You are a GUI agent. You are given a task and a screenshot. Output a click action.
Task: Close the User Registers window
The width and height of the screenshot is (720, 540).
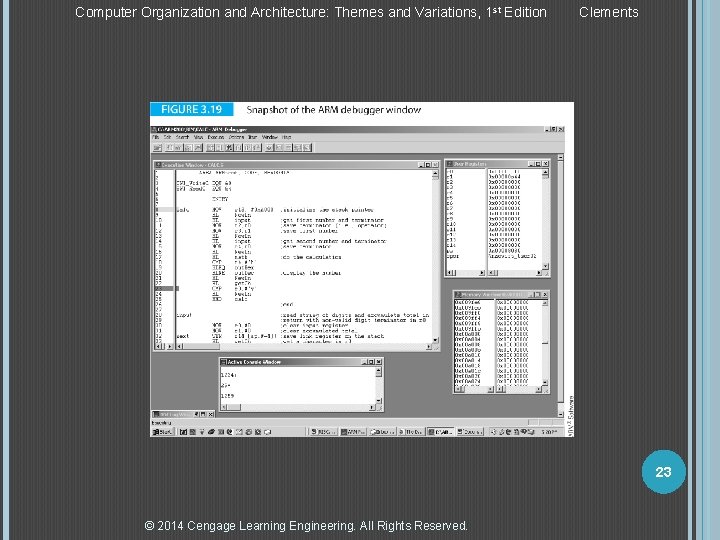(546, 163)
